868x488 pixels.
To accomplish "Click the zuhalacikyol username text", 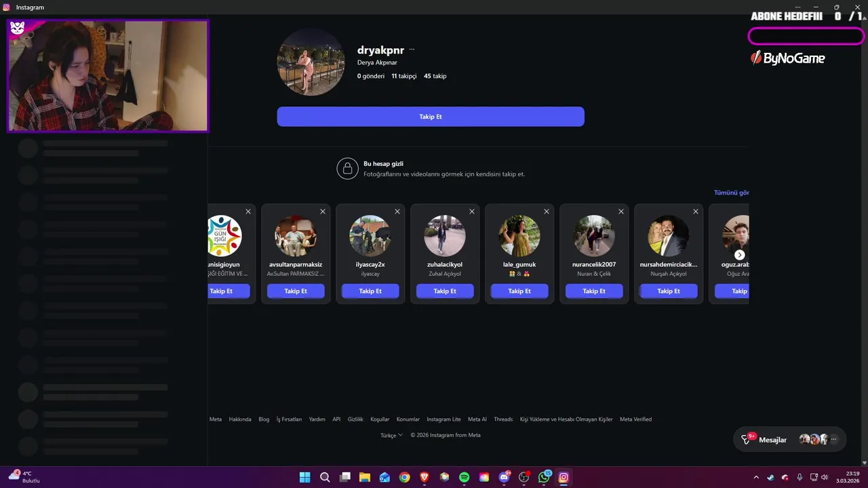I will point(445,264).
